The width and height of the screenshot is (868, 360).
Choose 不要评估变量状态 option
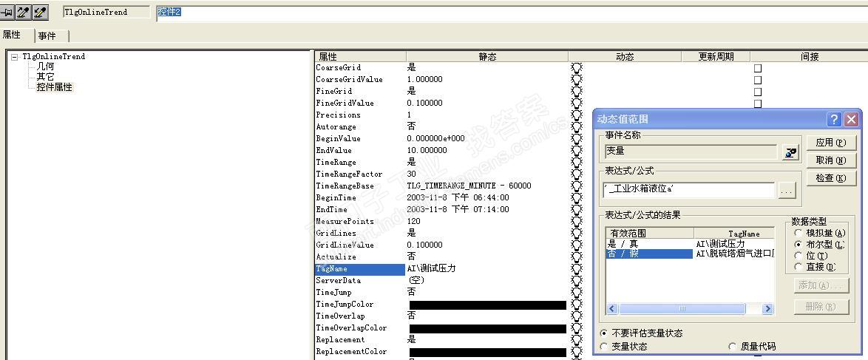point(605,333)
